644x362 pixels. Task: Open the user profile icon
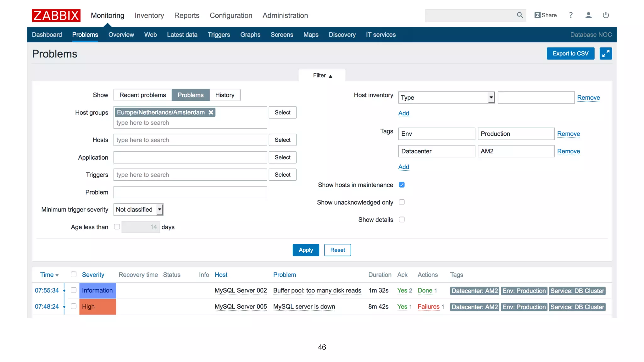click(x=588, y=15)
